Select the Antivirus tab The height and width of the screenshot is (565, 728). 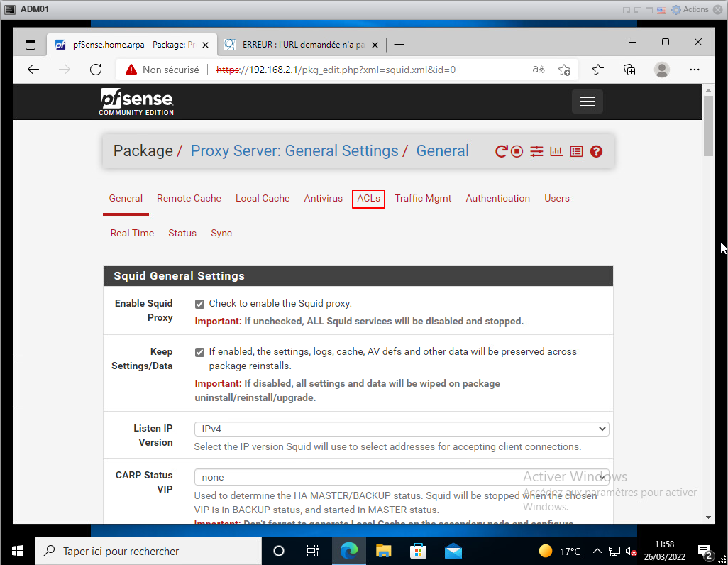point(323,199)
